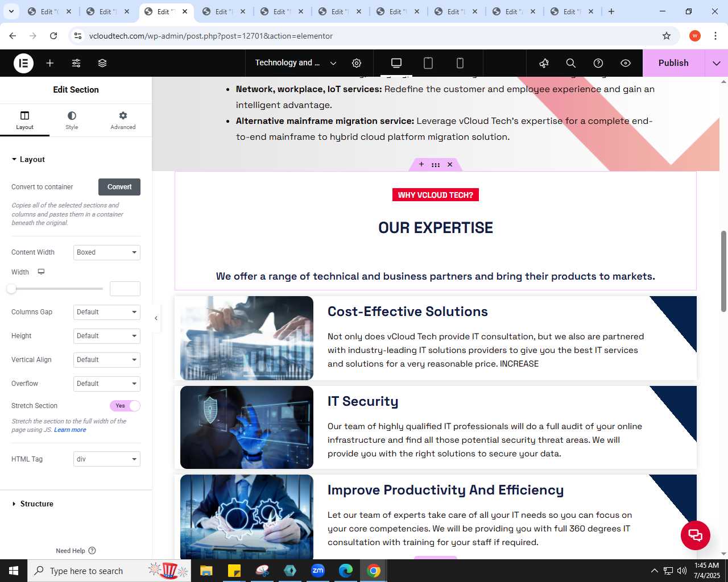Open the Publish options arrow
The width and height of the screenshot is (728, 582).
pos(716,63)
